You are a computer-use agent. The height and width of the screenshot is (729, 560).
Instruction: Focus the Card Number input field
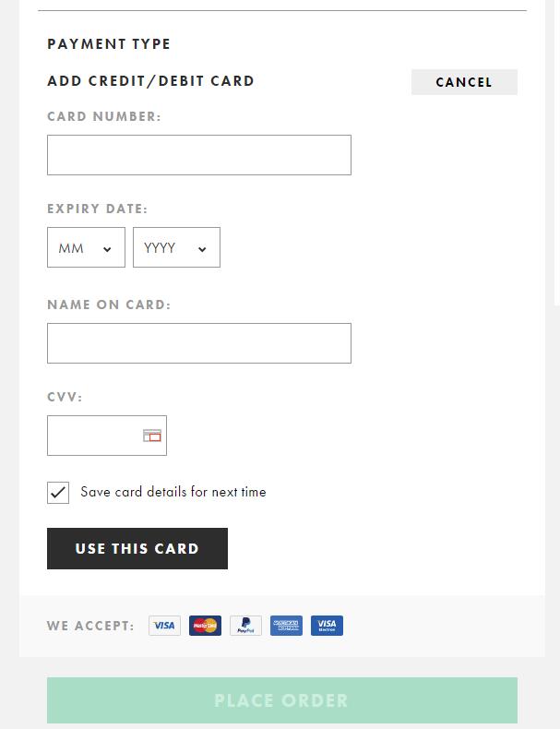tap(199, 155)
